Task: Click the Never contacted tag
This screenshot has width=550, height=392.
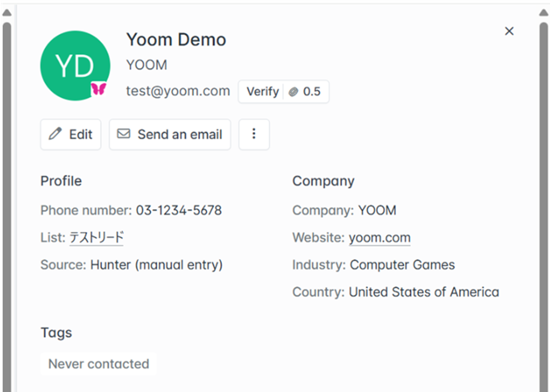Action: (99, 364)
